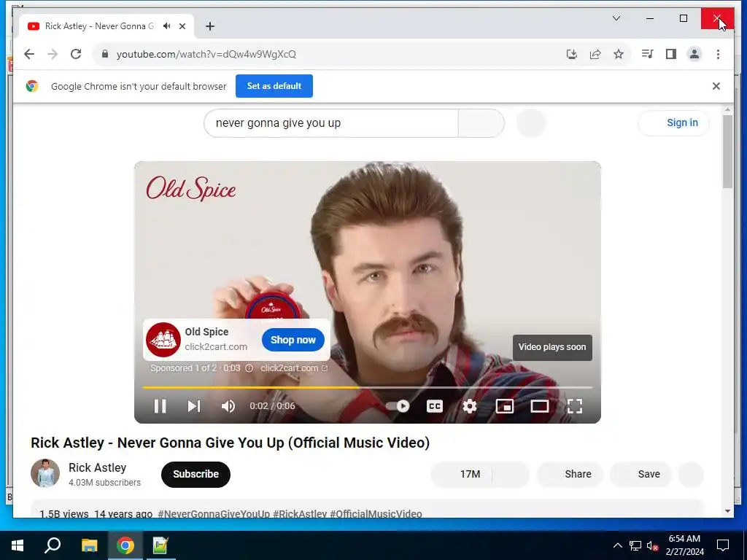Viewport: 747px width, 560px height.
Task: Visit click2cart.com sponsored link
Action: (294, 368)
